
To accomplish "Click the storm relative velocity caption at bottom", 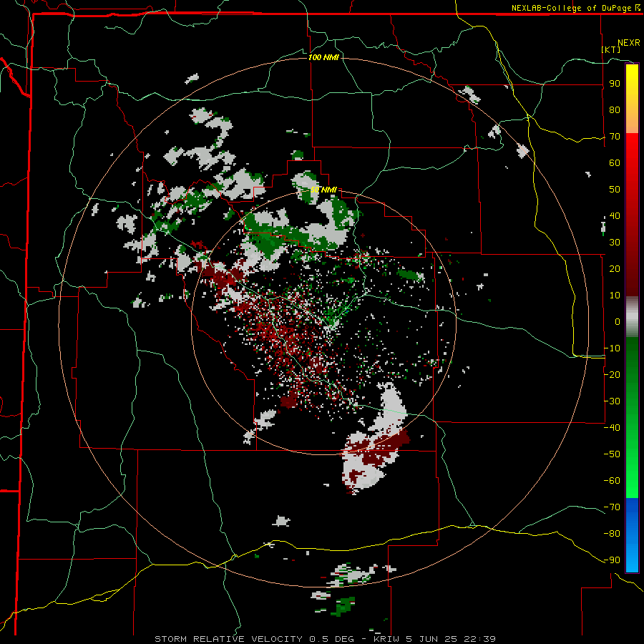I will pos(326,639).
